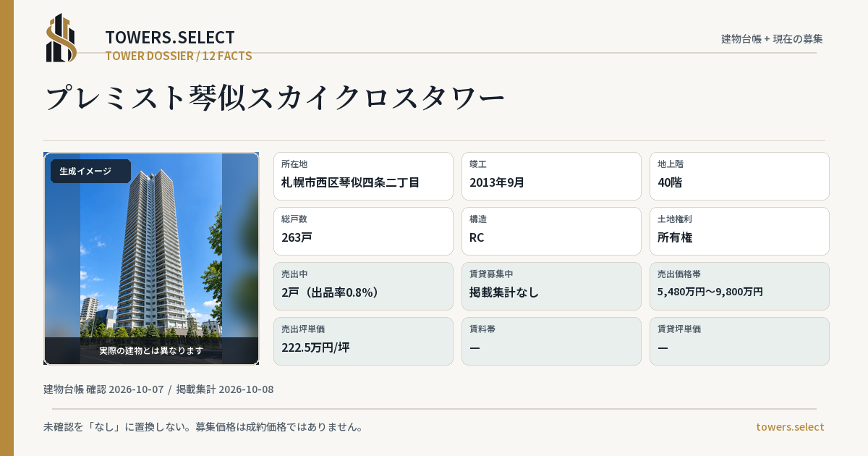The height and width of the screenshot is (456, 868).
Task: Select the 売出価格帯 5,480万円〜9,800万円 card
Action: pos(739,286)
